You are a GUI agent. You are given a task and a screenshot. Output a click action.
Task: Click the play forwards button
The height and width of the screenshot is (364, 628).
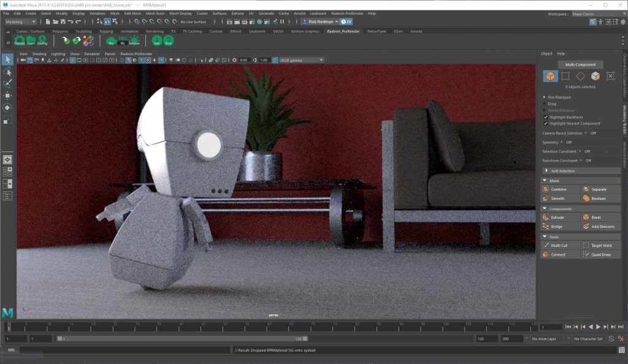click(x=598, y=327)
